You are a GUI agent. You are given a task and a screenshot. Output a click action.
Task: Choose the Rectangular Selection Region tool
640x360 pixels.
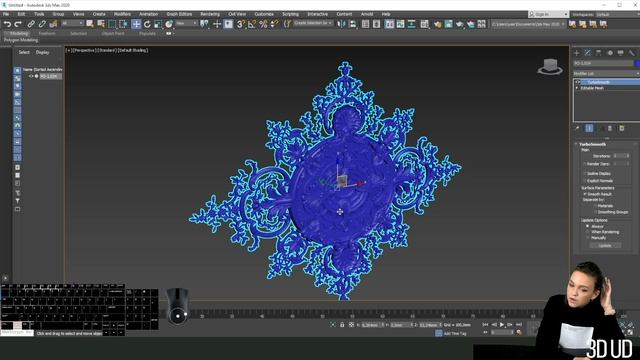pyautogui.click(x=112, y=24)
